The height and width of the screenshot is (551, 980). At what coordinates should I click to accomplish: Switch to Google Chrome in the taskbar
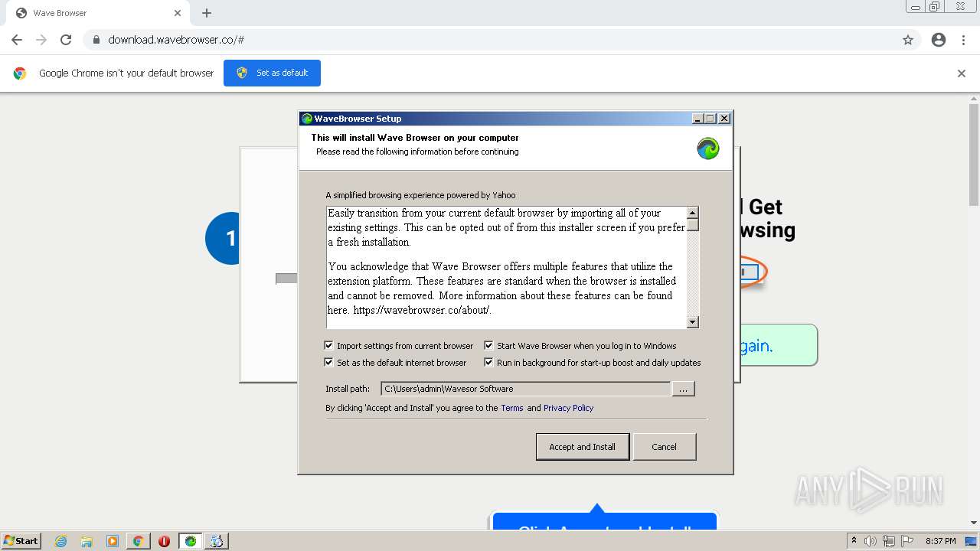(x=139, y=541)
